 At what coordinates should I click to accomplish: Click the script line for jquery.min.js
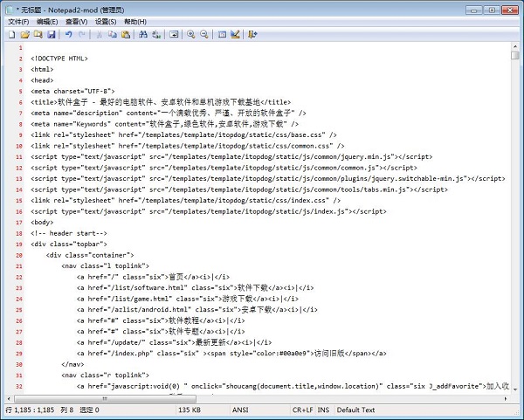pyautogui.click(x=231, y=156)
